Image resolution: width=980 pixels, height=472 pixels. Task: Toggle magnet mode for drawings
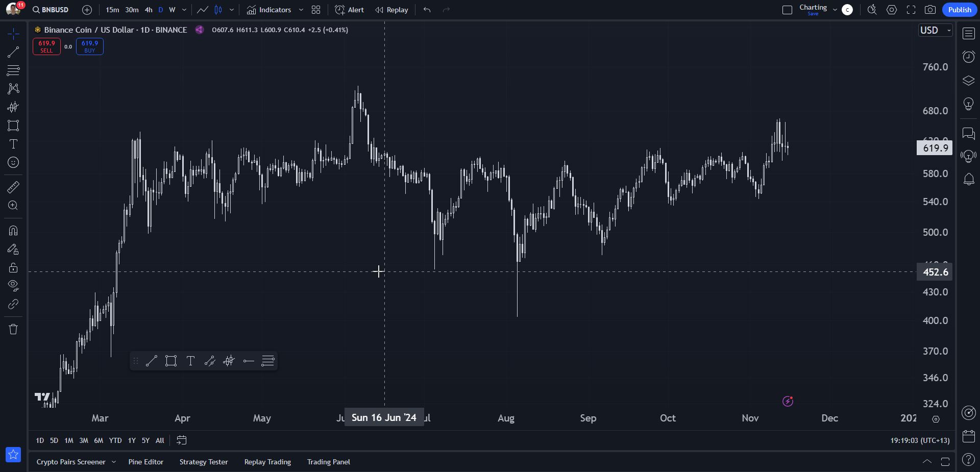click(x=13, y=231)
